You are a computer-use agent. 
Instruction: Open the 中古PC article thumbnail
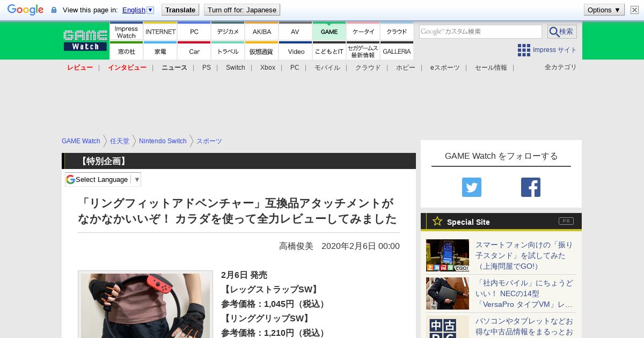click(448, 327)
